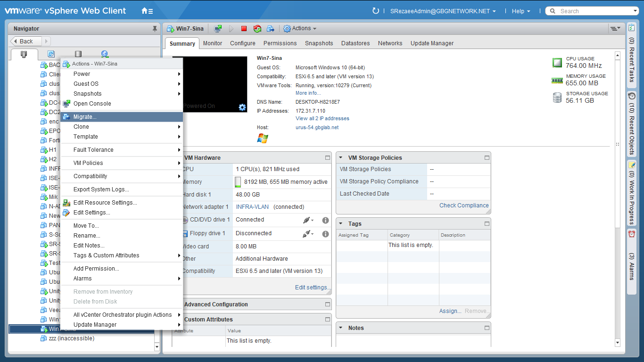The height and width of the screenshot is (362, 644).
Task: Maximize the VM Storage Policies portlet
Action: click(x=487, y=158)
